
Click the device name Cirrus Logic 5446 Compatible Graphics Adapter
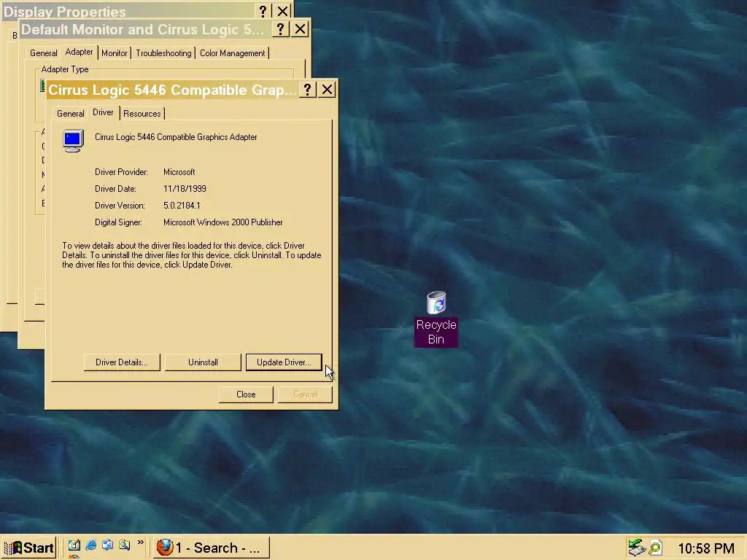176,137
